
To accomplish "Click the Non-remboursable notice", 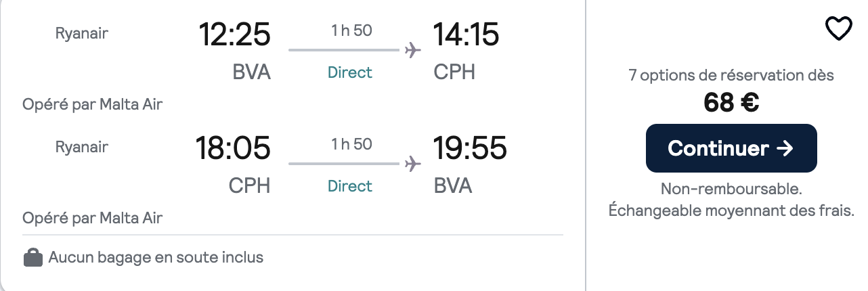I will 731,189.
